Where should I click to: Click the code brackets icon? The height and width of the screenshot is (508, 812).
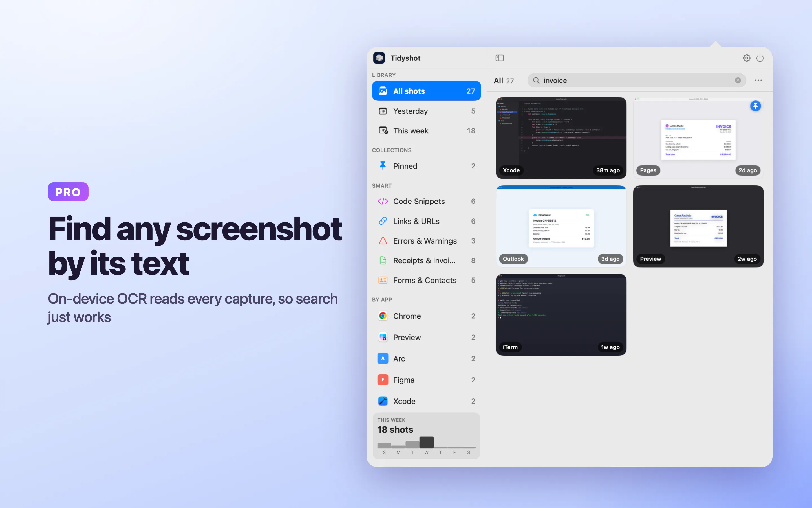click(x=383, y=201)
